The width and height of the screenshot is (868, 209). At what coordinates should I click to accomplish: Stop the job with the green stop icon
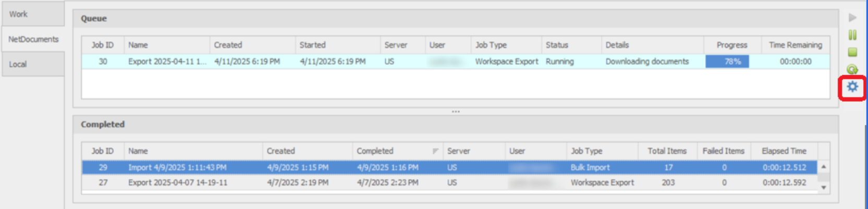(x=852, y=52)
